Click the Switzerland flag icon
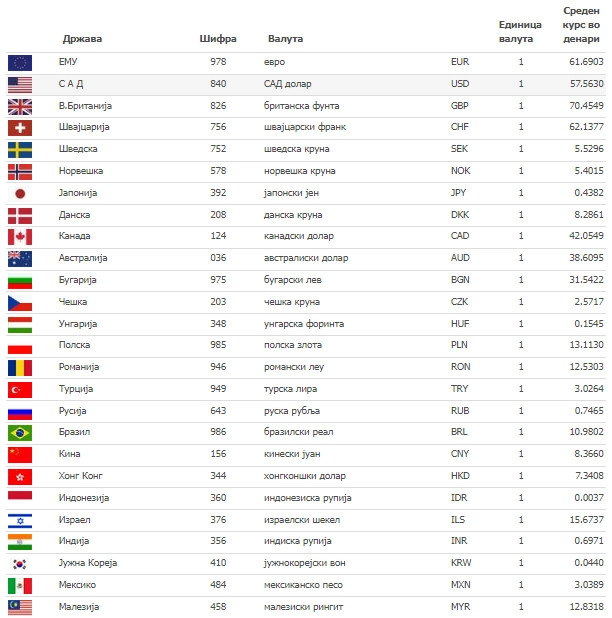Screen dimensions: 612x618 click(20, 128)
